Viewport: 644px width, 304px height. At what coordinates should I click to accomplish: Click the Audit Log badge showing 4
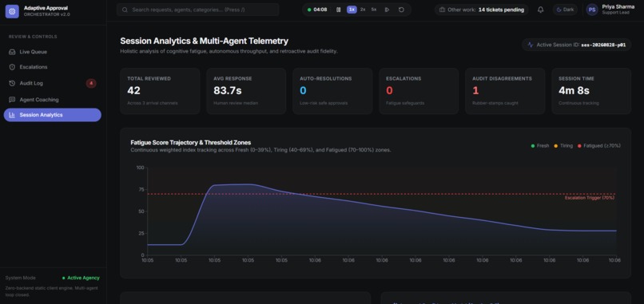coord(91,83)
